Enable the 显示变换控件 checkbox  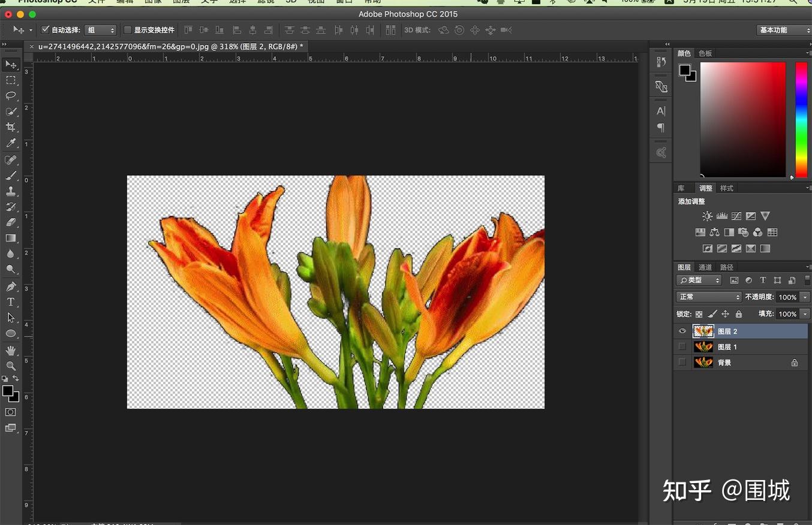tap(128, 30)
